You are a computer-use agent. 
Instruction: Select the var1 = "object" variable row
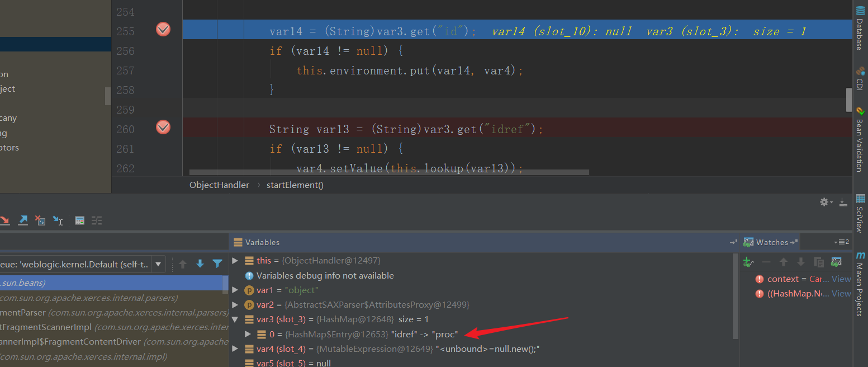coord(481,290)
